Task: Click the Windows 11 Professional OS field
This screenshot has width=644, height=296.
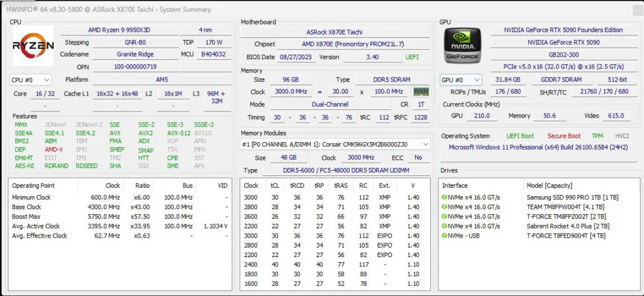Action: [x=538, y=152]
